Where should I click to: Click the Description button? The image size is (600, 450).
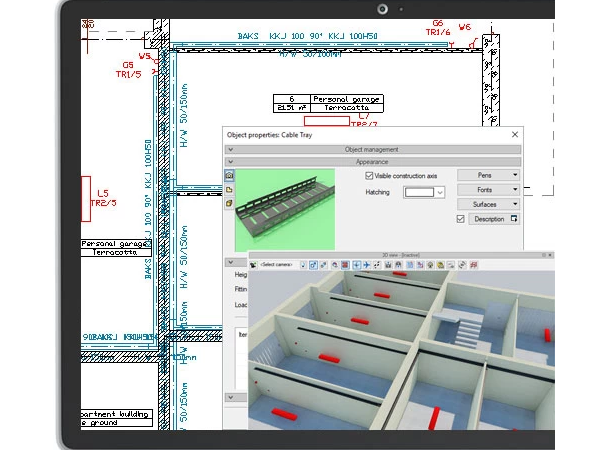coord(494,219)
